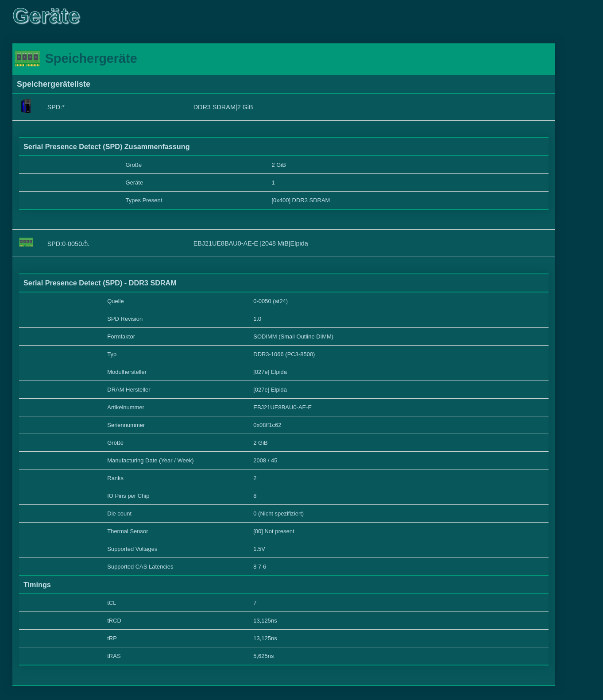This screenshot has width=603, height=700.
Task: Click the Timings section header
Action: coord(37,585)
